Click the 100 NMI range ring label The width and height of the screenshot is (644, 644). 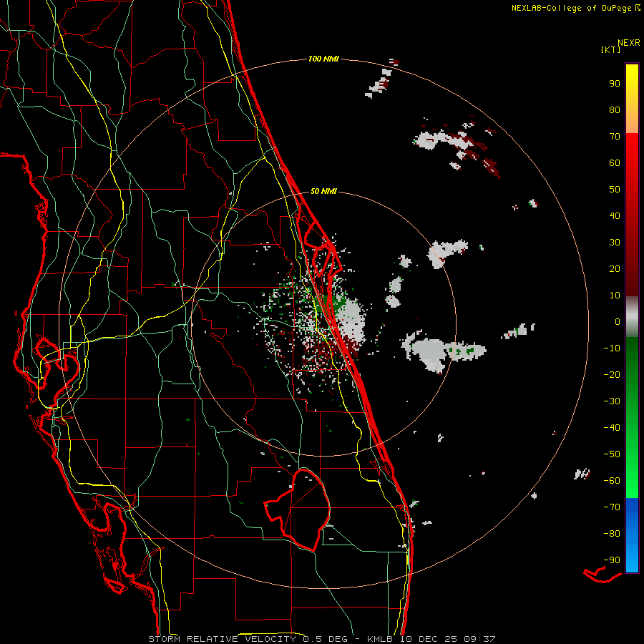coord(323,59)
